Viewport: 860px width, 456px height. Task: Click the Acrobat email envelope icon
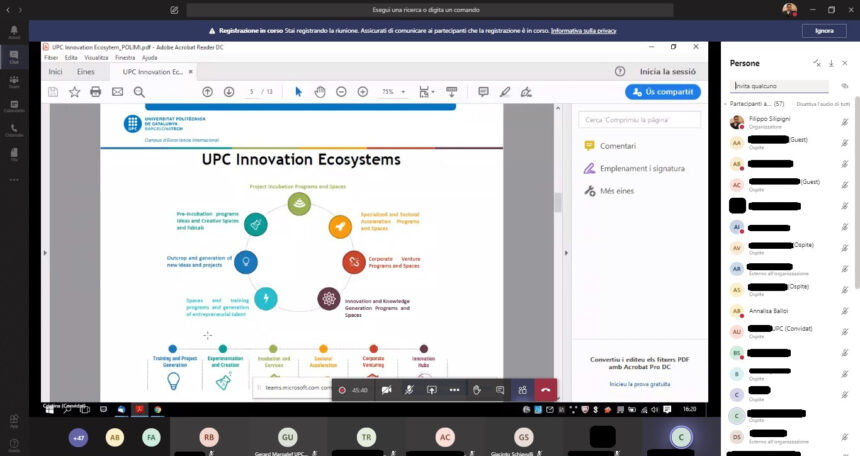pyautogui.click(x=117, y=92)
